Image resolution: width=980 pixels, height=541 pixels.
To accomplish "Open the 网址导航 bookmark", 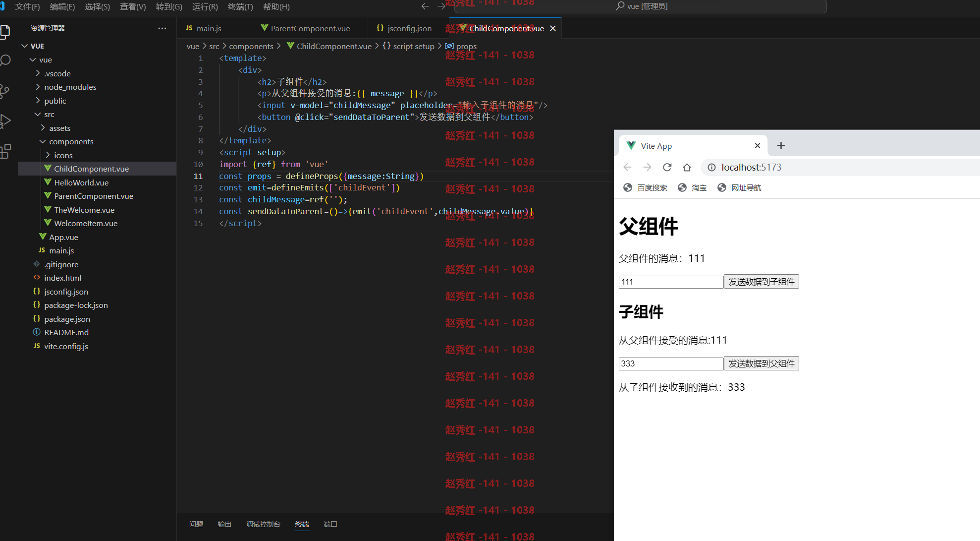I will [x=739, y=187].
